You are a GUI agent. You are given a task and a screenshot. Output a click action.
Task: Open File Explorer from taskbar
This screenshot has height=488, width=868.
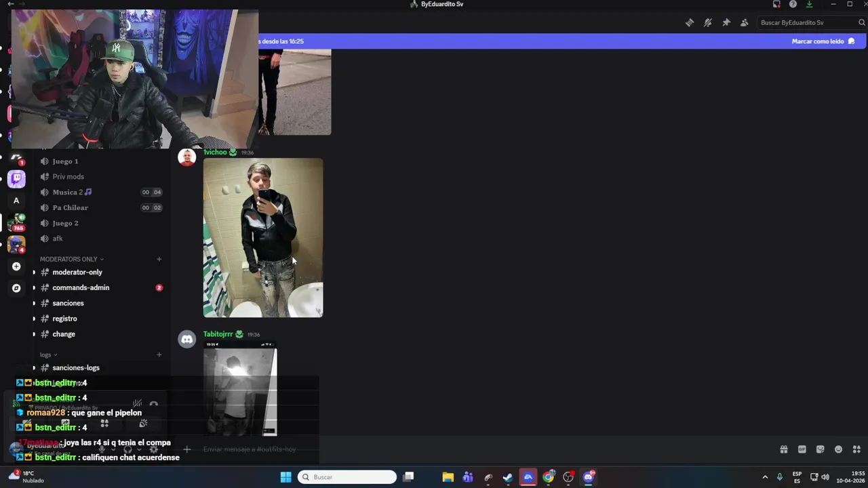448,477
